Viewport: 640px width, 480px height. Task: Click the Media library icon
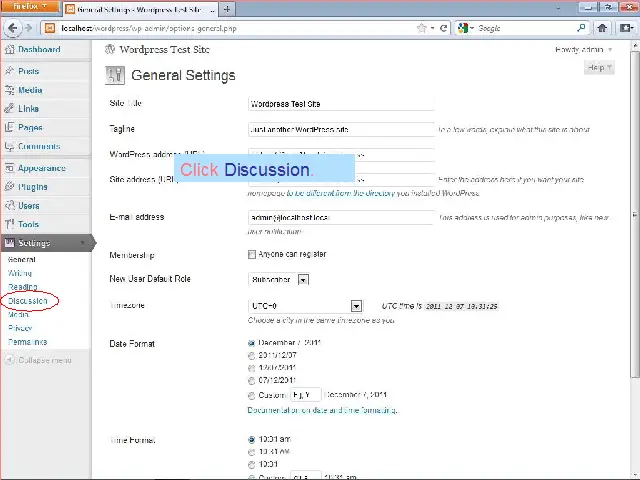coord(9,90)
